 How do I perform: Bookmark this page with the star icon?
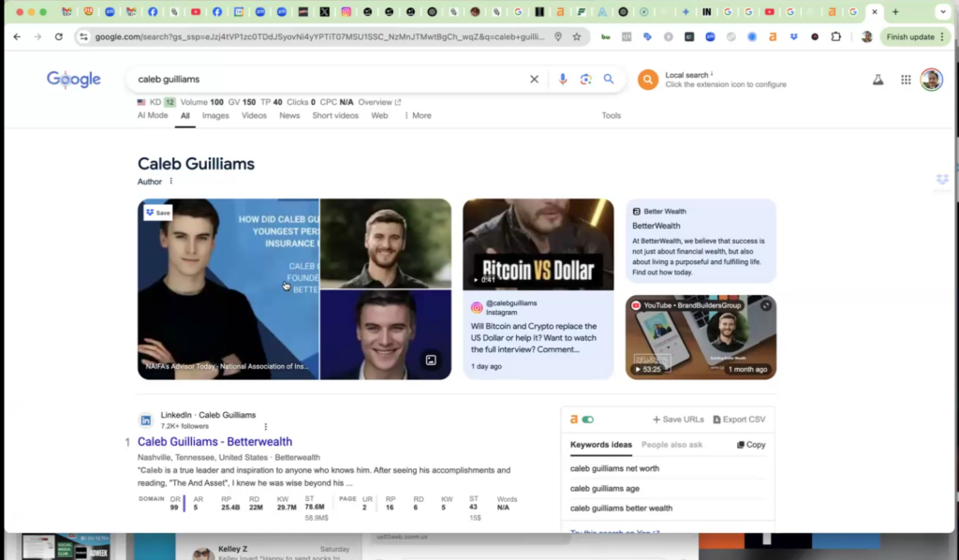pos(577,37)
